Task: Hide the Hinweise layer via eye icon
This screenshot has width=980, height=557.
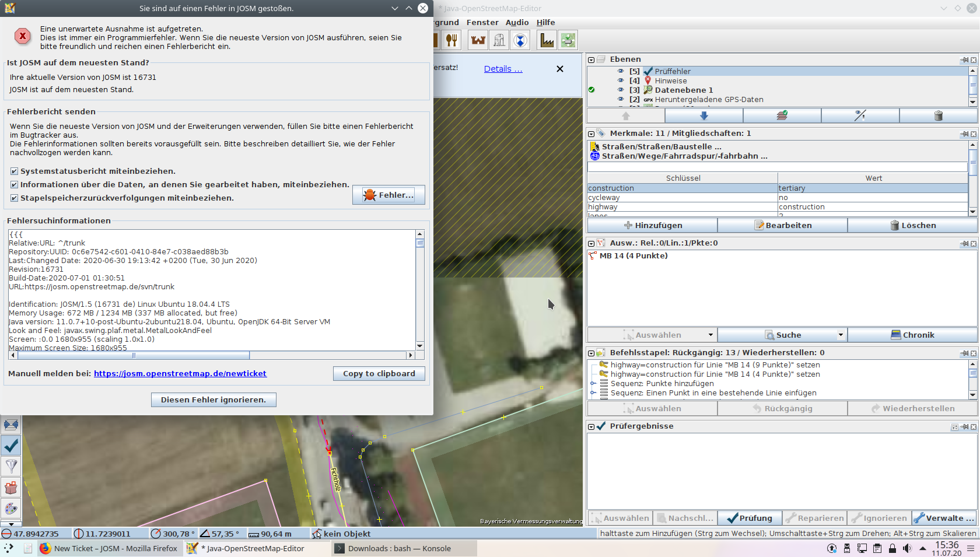Action: [621, 80]
